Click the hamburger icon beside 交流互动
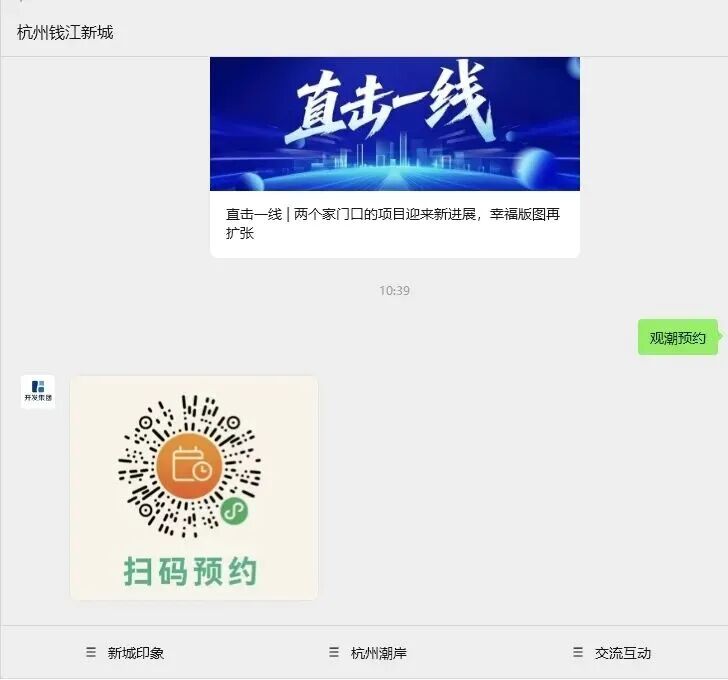Screen dimensions: 728x680 tap(578, 652)
